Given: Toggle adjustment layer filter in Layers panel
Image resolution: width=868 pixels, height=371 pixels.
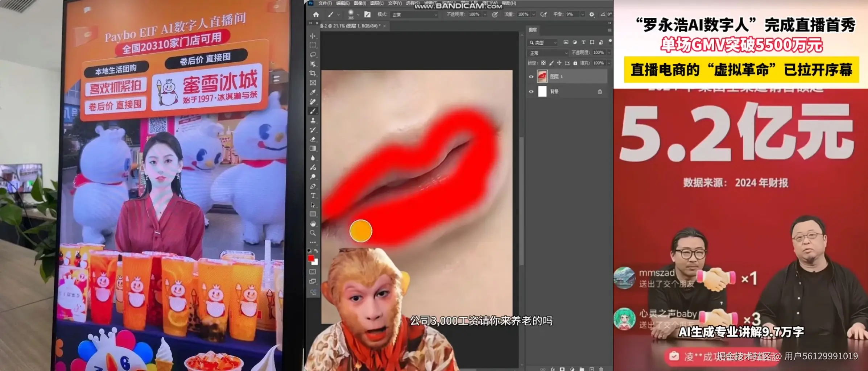Looking at the screenshot, I should pyautogui.click(x=574, y=42).
